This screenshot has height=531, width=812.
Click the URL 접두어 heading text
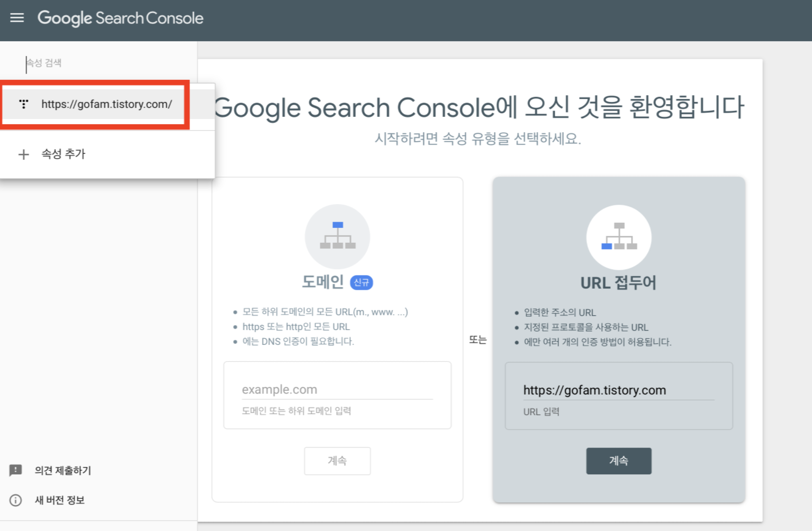(x=618, y=283)
